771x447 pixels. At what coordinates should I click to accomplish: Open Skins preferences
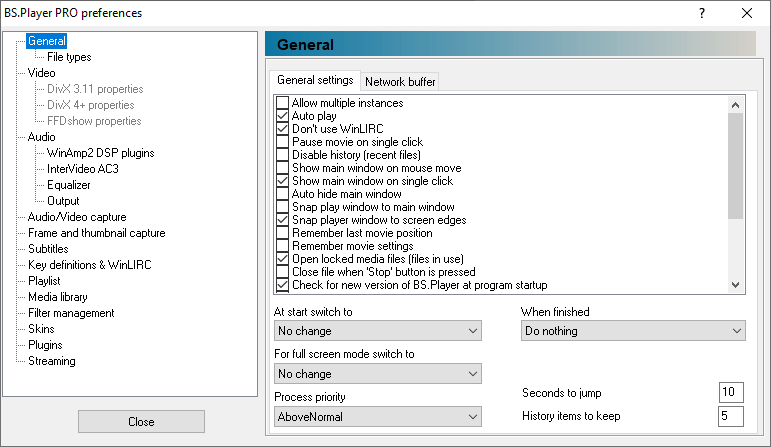pyautogui.click(x=41, y=329)
